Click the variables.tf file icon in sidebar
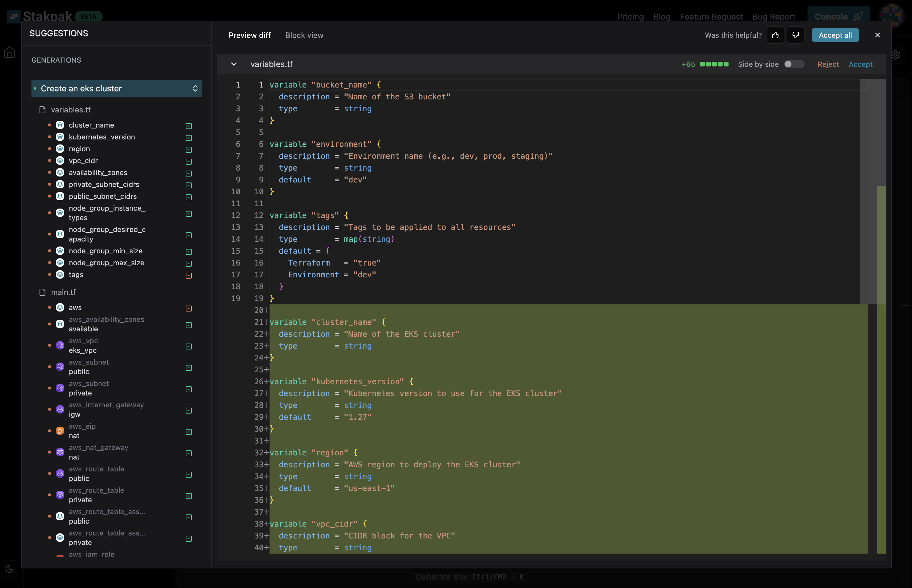 (x=42, y=109)
